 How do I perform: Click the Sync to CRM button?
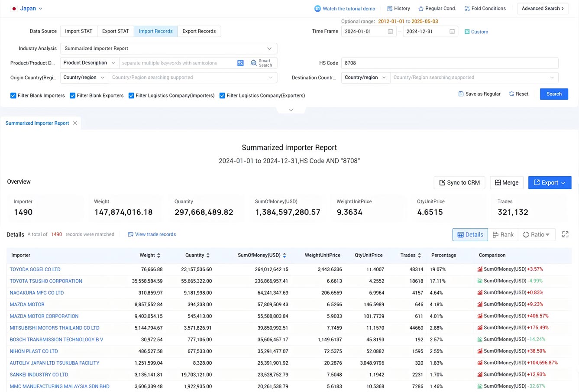tap(459, 183)
